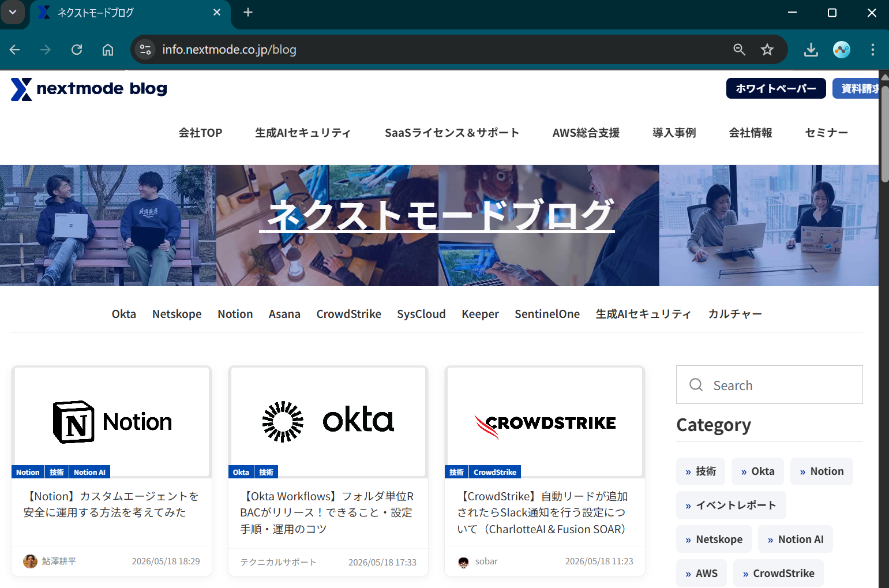
Task: Click author avatar of 鮎澤耕平
Action: pos(30,561)
